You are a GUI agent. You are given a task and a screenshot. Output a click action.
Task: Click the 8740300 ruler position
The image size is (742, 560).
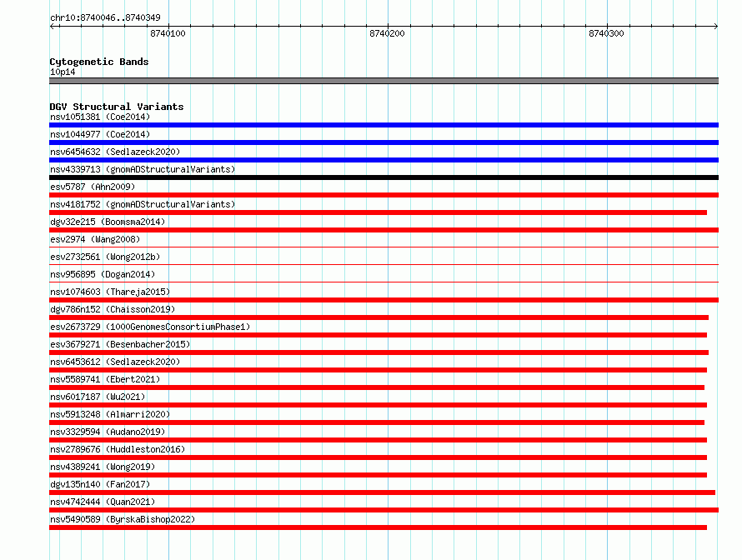606,33
